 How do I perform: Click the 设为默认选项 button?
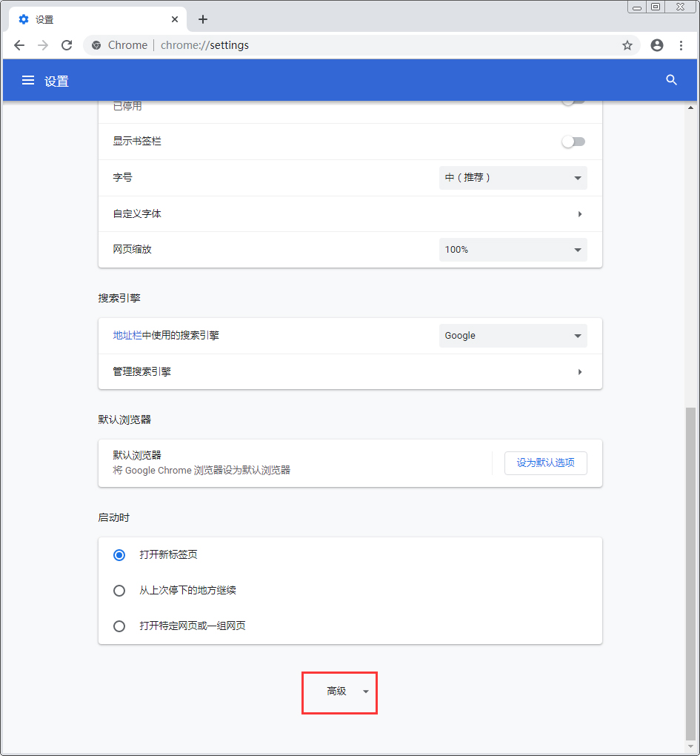[x=545, y=462]
